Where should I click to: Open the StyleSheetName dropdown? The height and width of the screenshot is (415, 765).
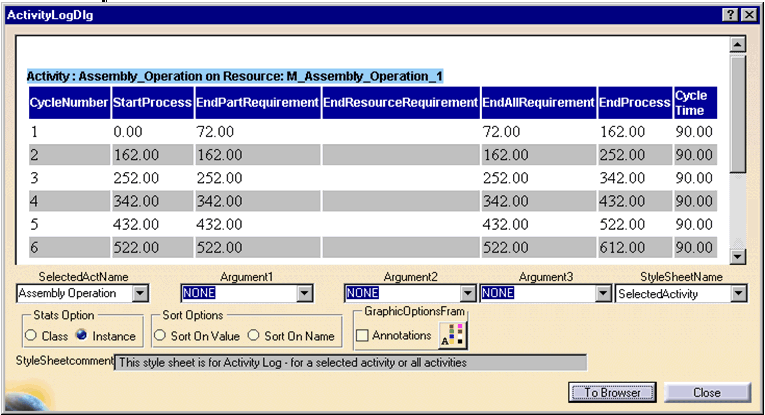738,293
